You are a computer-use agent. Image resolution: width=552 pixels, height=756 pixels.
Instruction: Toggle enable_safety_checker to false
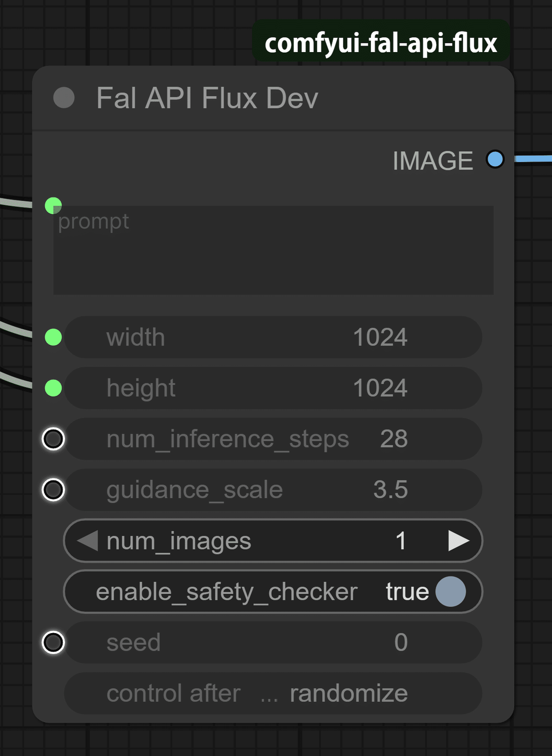coord(450,592)
